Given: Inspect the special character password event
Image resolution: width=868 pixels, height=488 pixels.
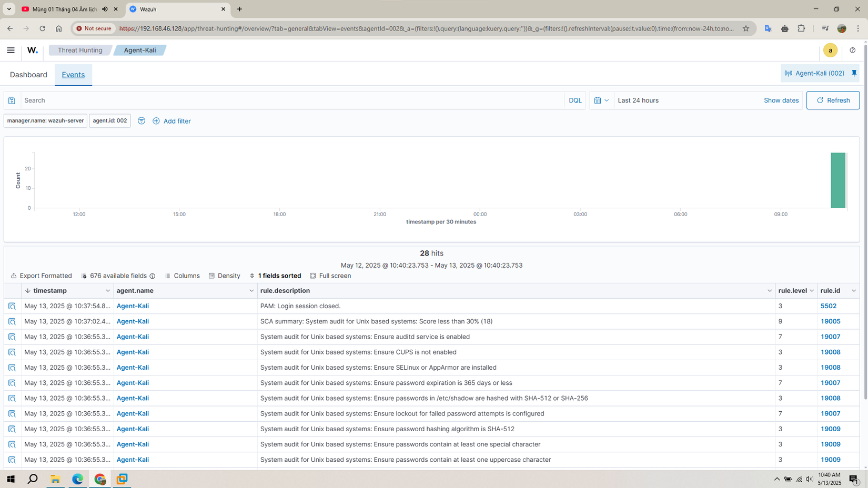Looking at the screenshot, I should [12, 444].
